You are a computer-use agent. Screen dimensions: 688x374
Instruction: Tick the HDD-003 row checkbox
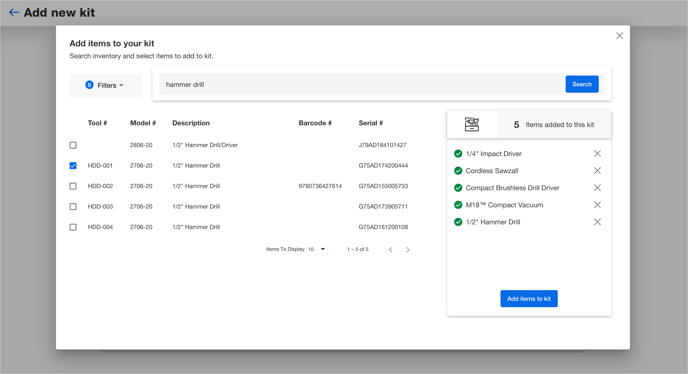tap(73, 206)
